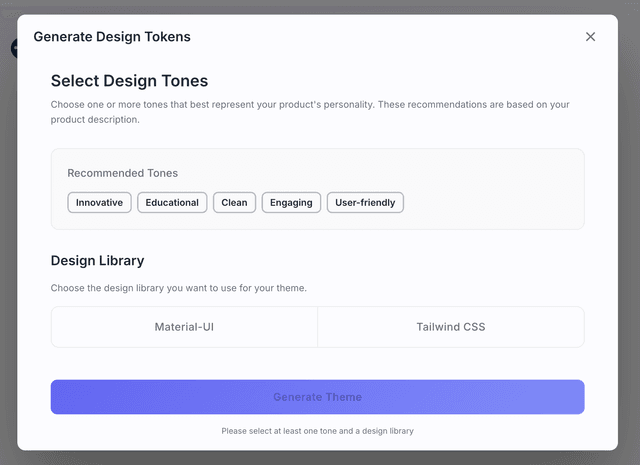Click the 'Design Library' heading
This screenshot has height=465, width=640.
point(98,260)
